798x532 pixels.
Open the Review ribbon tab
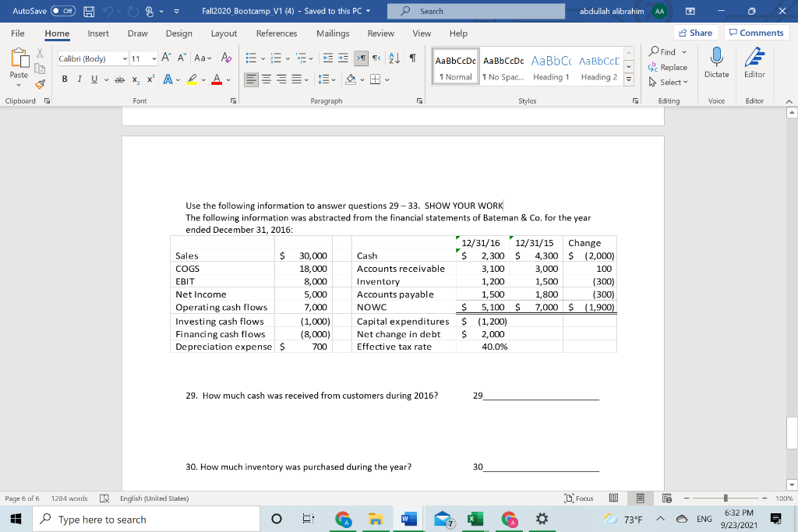click(x=380, y=33)
